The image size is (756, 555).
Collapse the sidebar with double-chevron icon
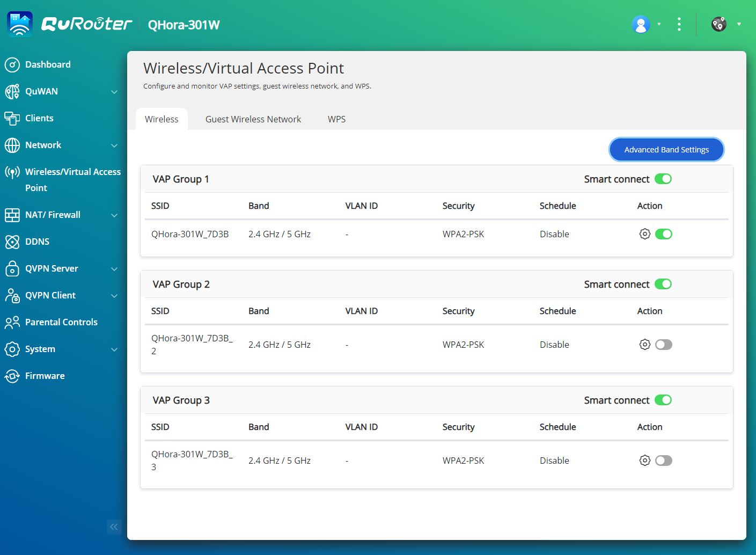point(114,527)
